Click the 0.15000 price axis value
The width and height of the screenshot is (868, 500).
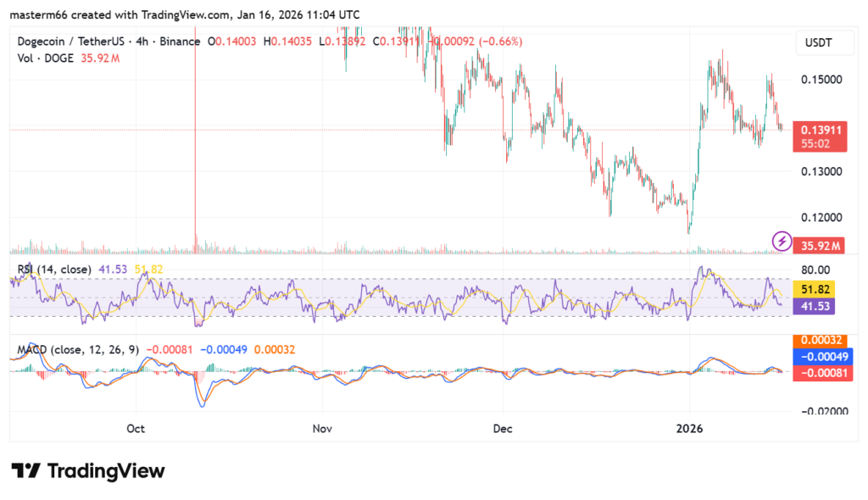[821, 80]
